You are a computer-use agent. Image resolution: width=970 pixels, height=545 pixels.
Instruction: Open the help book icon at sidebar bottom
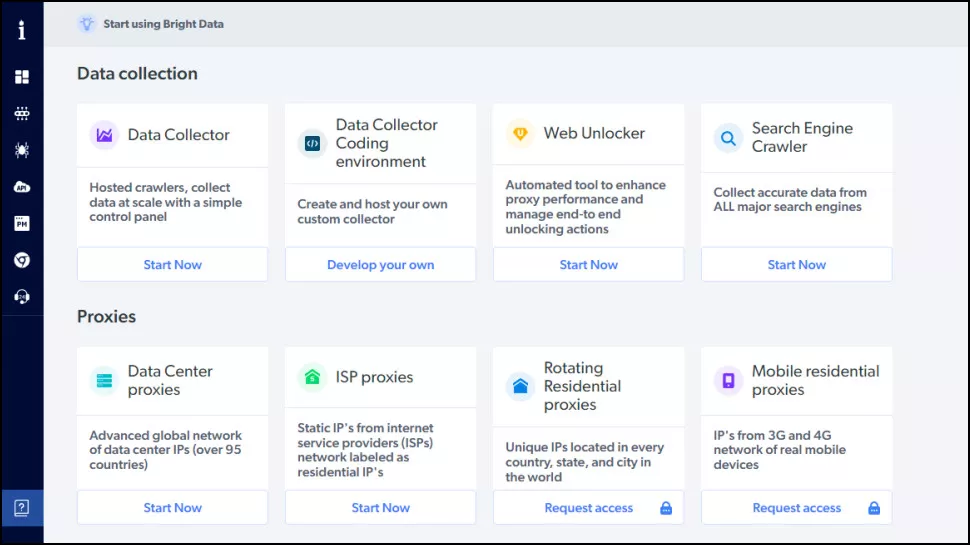[22, 507]
